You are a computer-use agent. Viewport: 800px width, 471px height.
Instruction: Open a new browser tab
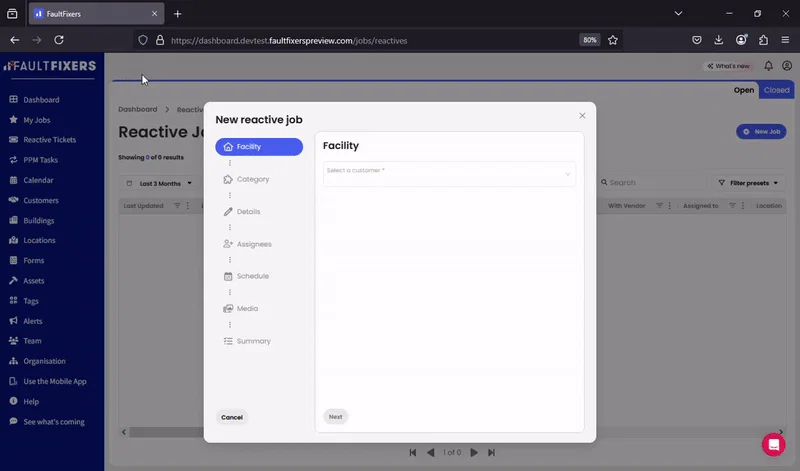178,14
